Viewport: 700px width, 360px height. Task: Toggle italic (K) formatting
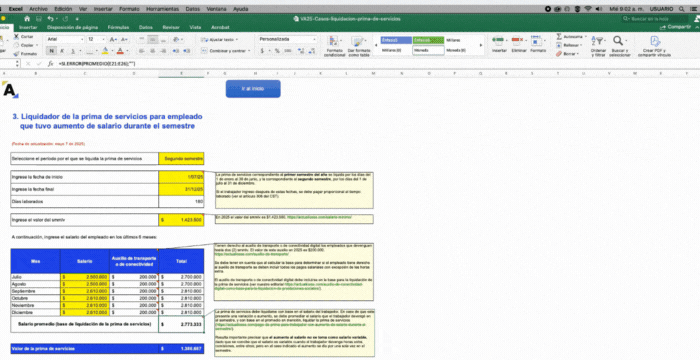coord(62,51)
